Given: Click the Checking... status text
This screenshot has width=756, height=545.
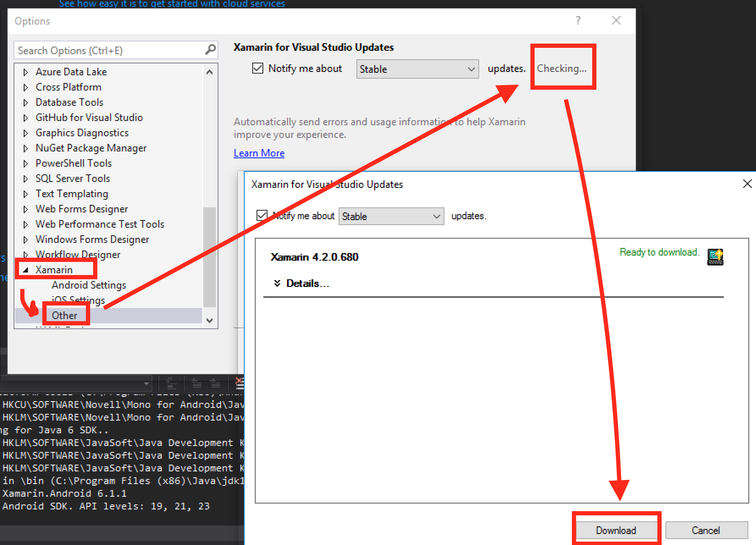Looking at the screenshot, I should (x=562, y=68).
